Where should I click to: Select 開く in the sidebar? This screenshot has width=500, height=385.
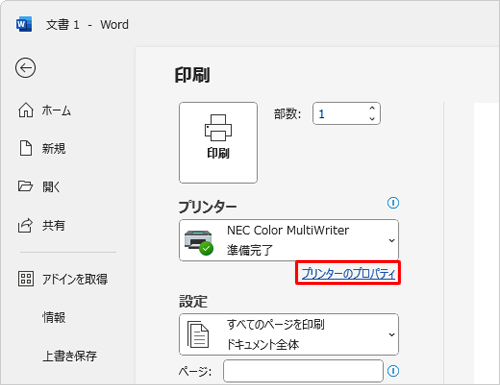[x=51, y=187]
